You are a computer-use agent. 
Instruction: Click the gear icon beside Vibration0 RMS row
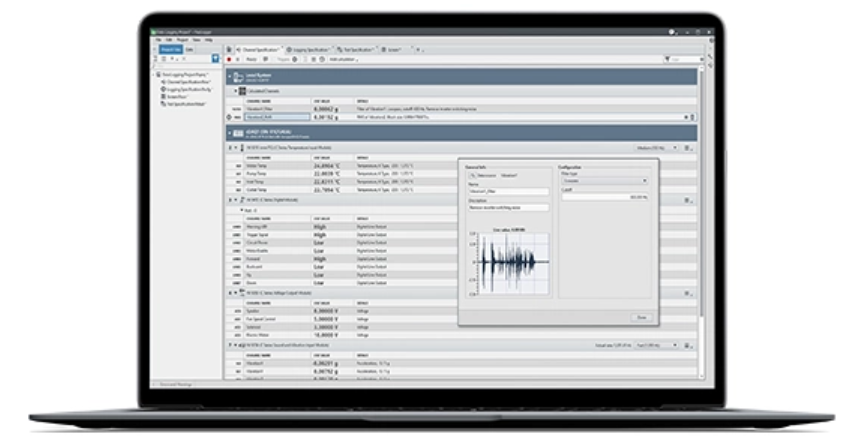(229, 116)
